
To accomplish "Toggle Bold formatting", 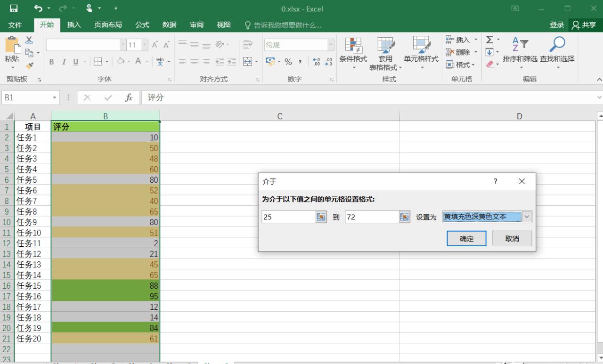I will (52, 62).
